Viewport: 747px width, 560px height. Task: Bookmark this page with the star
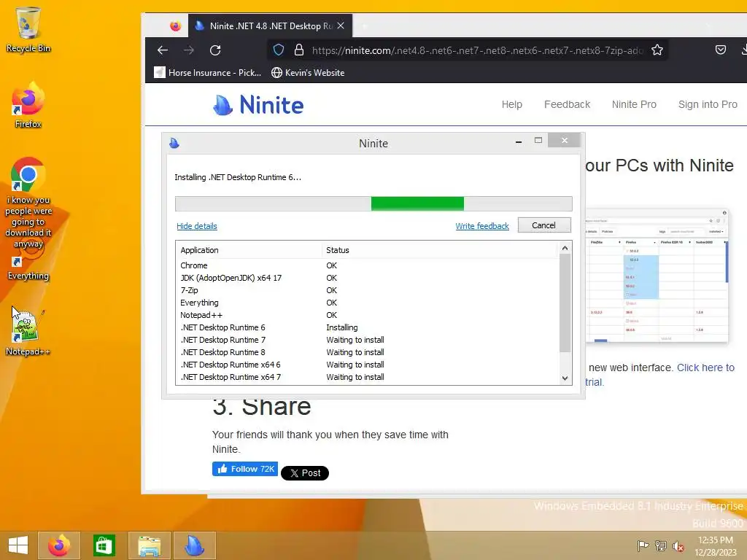tap(657, 50)
